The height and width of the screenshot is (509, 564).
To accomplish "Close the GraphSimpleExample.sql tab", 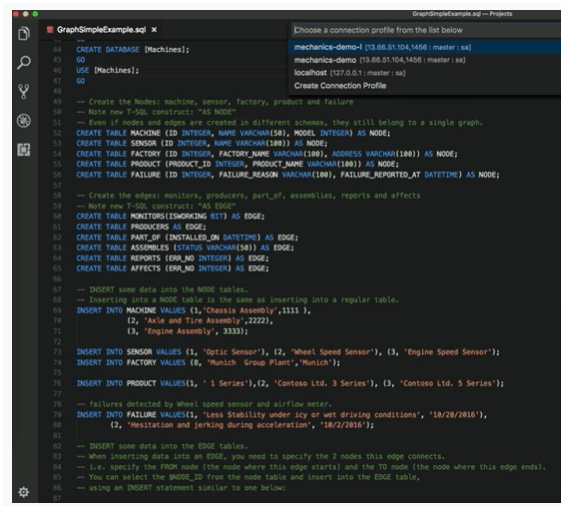I will 154,30.
